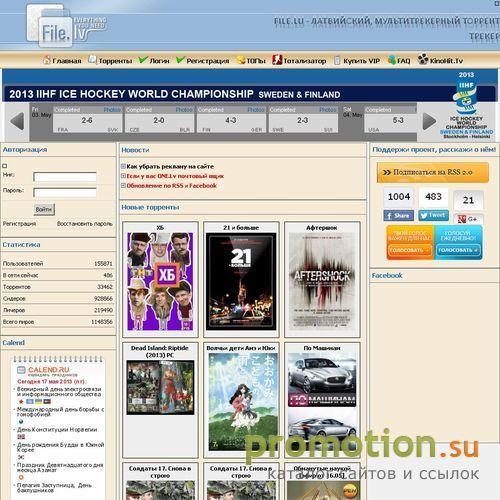Screen dimensions: 500x500
Task: Focus the Пароль input field
Action: [65, 192]
